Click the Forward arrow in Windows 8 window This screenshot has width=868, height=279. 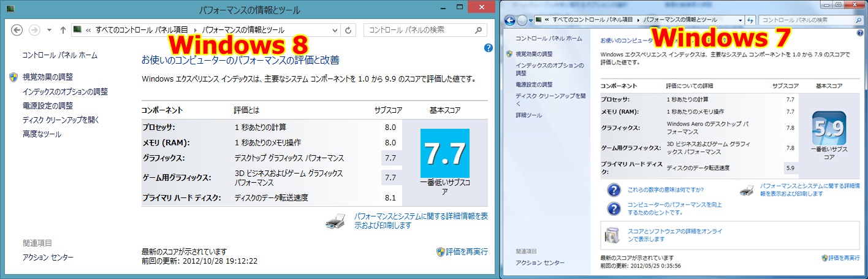(x=35, y=29)
